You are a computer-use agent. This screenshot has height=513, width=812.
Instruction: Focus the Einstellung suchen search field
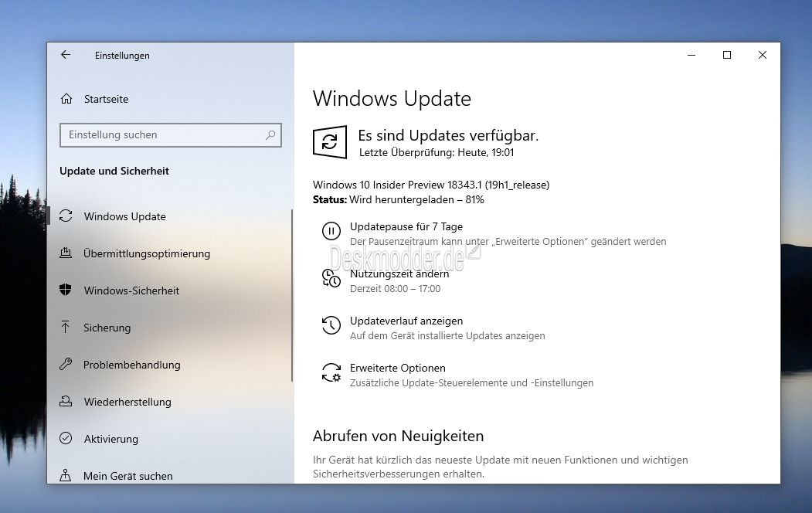point(171,135)
